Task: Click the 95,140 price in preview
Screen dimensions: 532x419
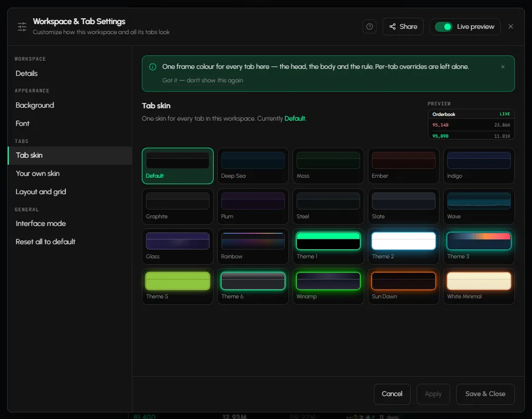Action: click(440, 125)
